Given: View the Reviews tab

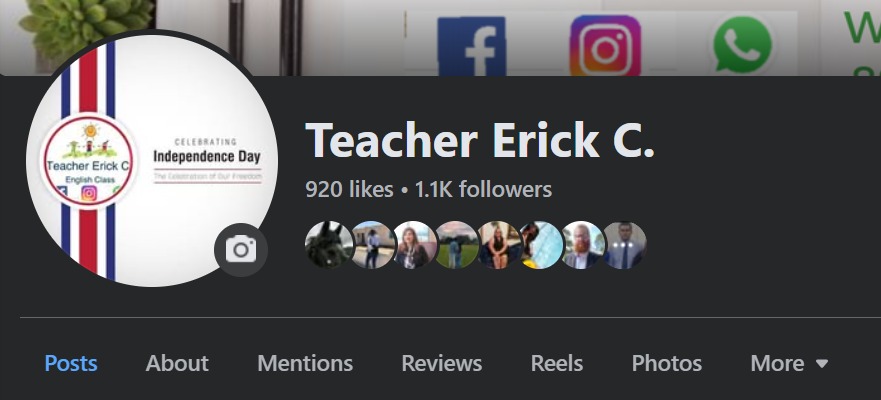Looking at the screenshot, I should (442, 363).
